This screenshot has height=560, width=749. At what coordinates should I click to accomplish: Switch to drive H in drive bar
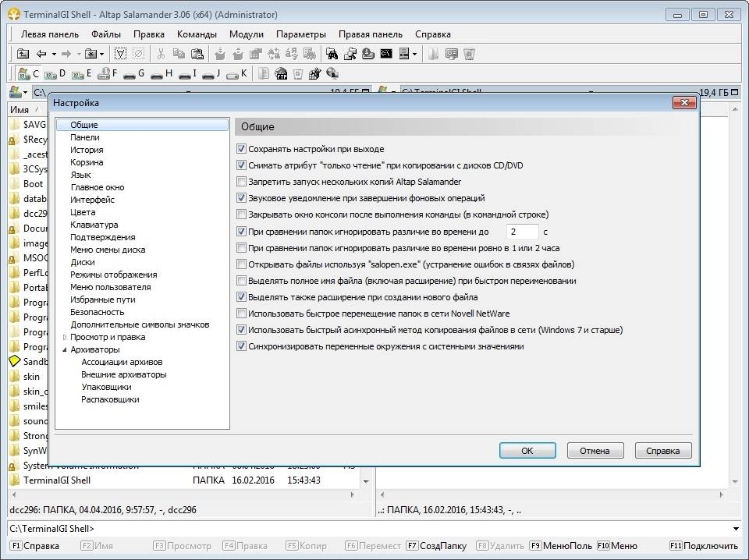(x=162, y=73)
